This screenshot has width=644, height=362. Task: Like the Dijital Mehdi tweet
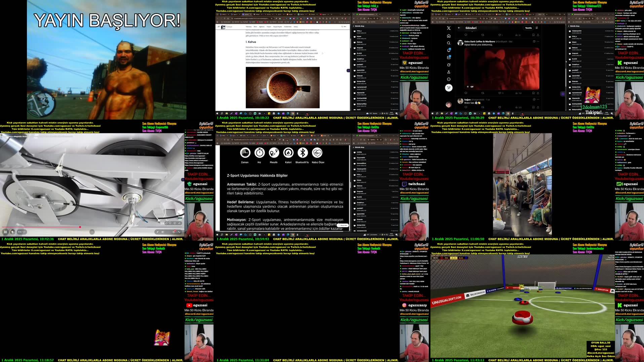coord(500,93)
